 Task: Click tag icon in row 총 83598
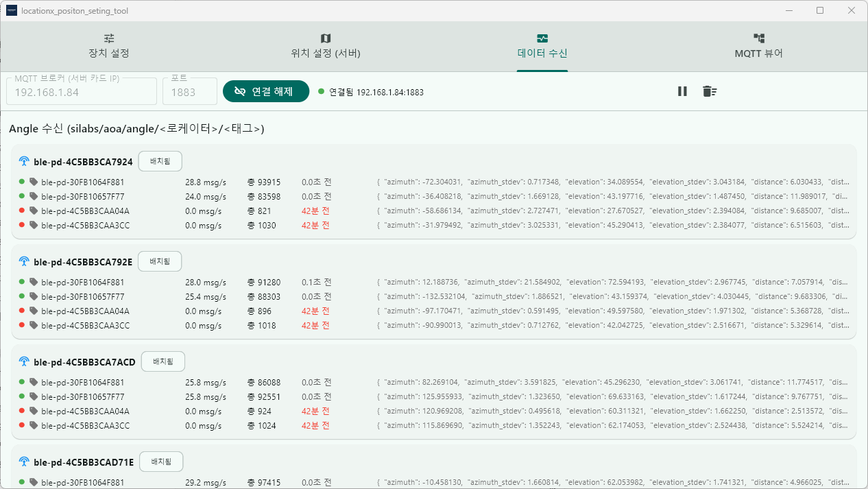pyautogui.click(x=34, y=197)
